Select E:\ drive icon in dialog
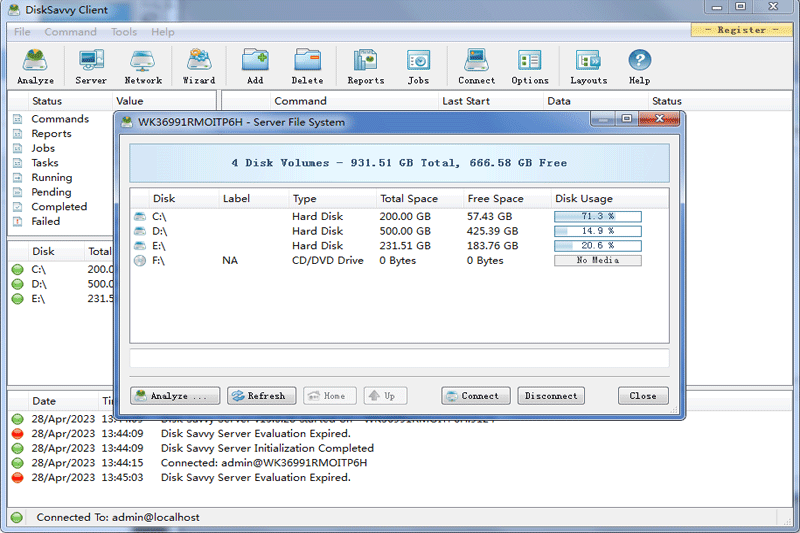Viewport: 800px width, 533px height. coord(140,246)
